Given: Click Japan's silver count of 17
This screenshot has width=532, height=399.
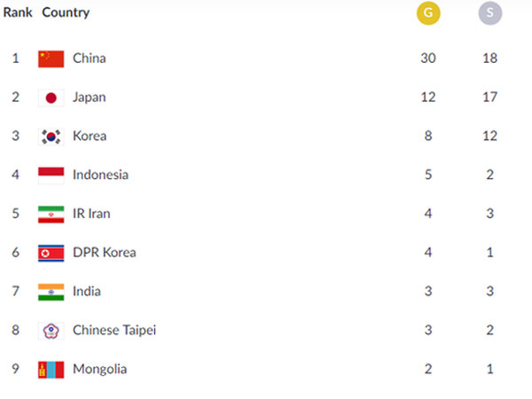Looking at the screenshot, I should [x=490, y=97].
